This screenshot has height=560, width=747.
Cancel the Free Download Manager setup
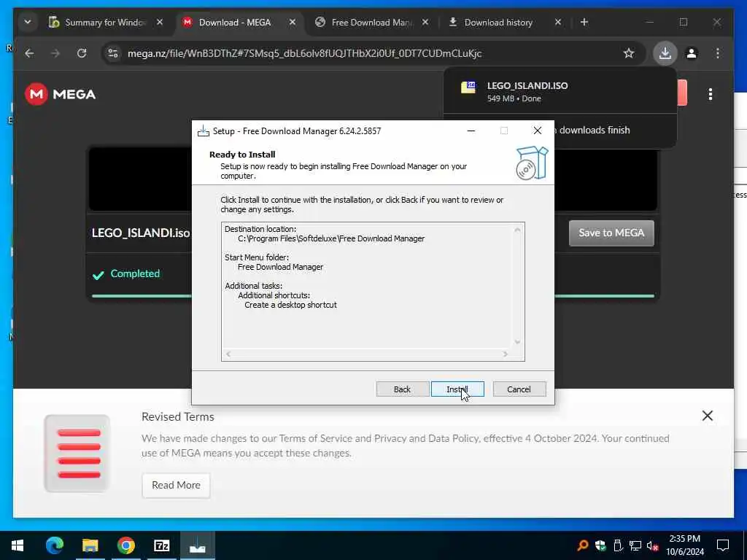click(519, 389)
